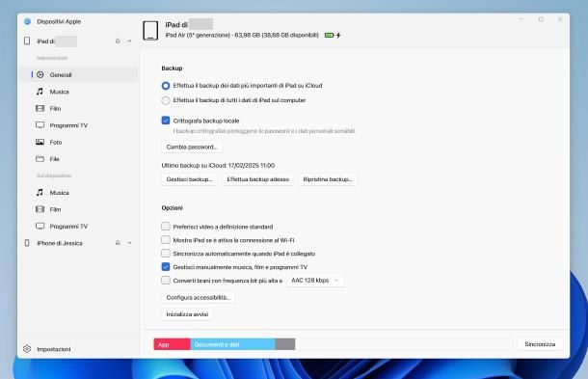This screenshot has height=379, width=588.
Task: Click the iPhone di Jessica label
Action: (60, 243)
